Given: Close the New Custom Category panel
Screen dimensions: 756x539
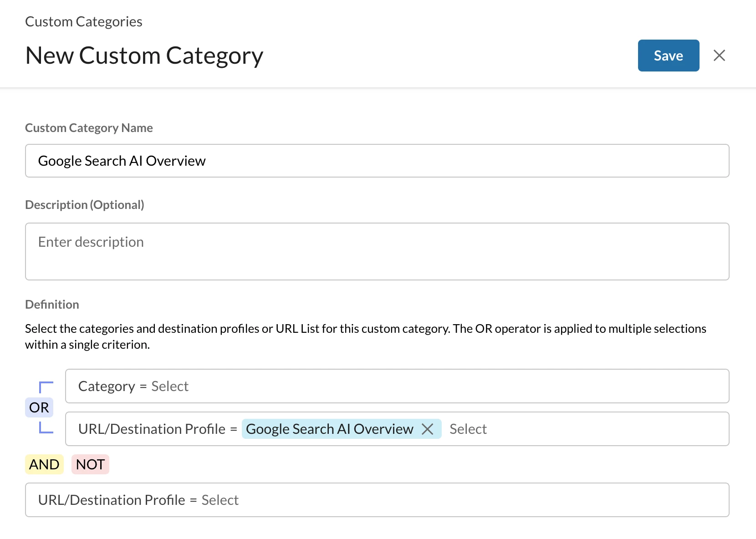Looking at the screenshot, I should [719, 56].
